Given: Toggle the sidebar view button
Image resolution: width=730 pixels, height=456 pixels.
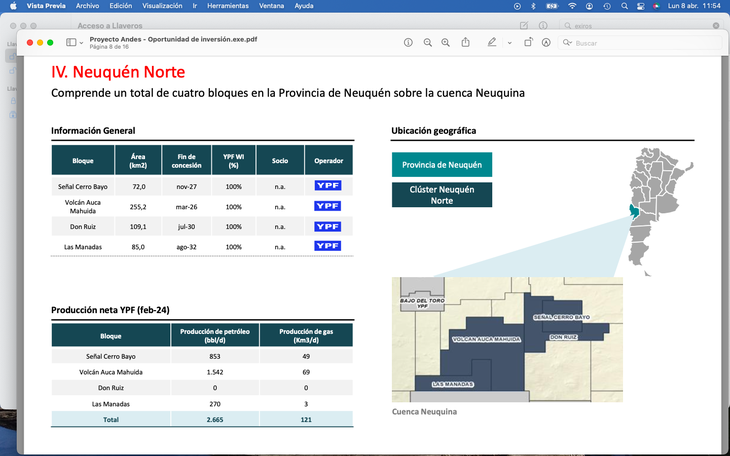Looking at the screenshot, I should coord(70,43).
